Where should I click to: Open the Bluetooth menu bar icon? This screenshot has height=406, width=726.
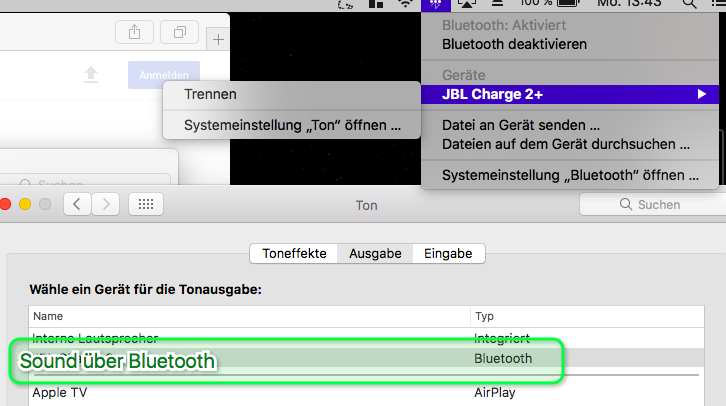point(436,4)
